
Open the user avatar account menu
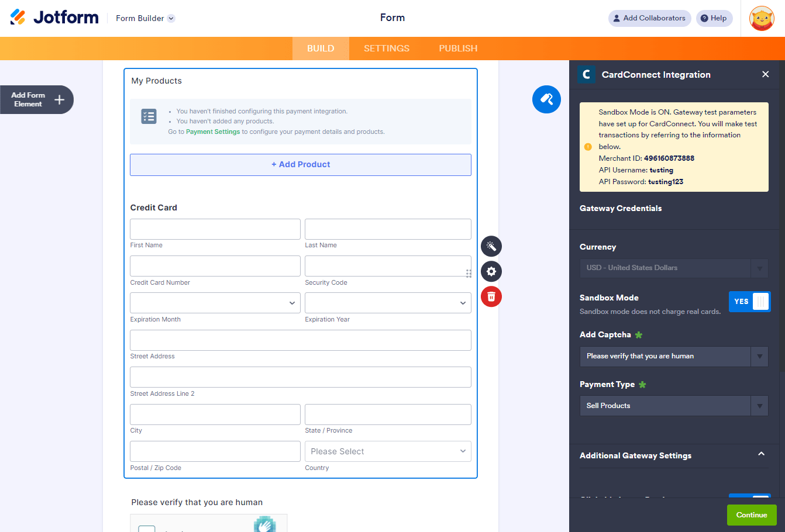click(762, 18)
